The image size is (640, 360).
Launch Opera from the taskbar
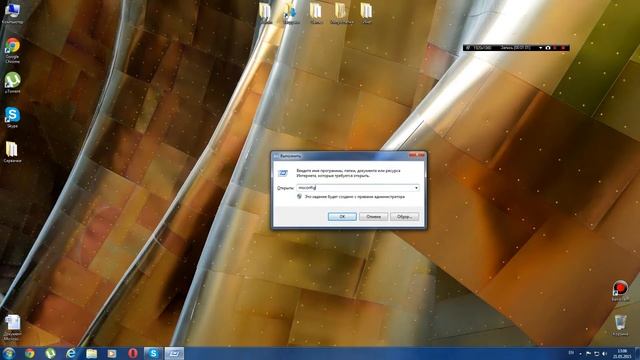coord(133,353)
